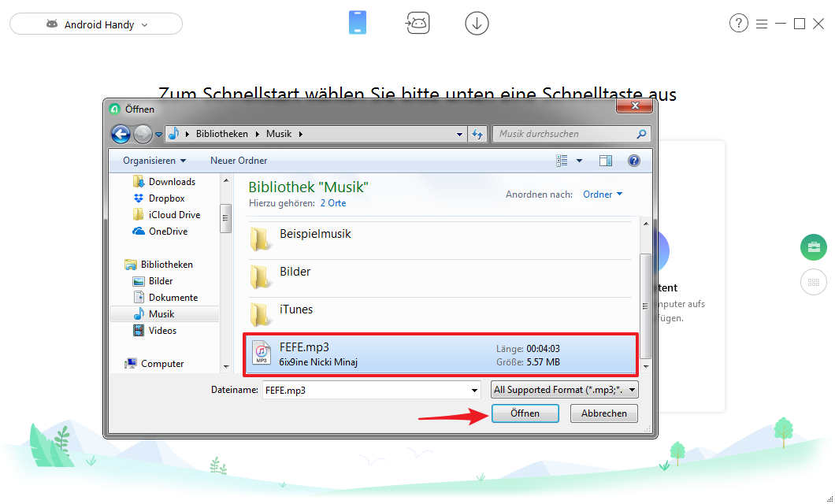Click the refresh button next to address bar

pos(477,134)
